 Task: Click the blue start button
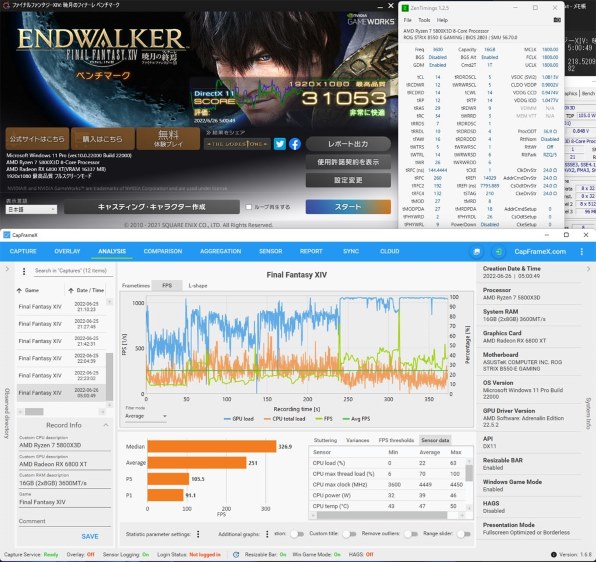(348, 207)
